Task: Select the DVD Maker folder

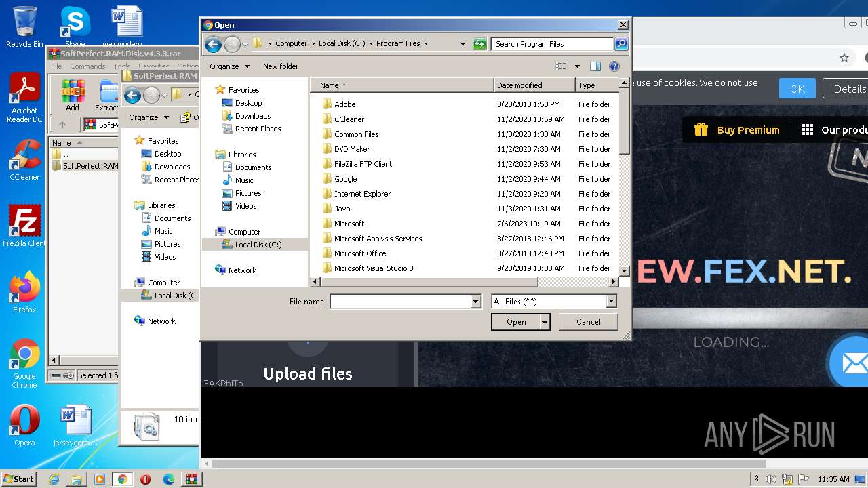Action: pos(352,149)
